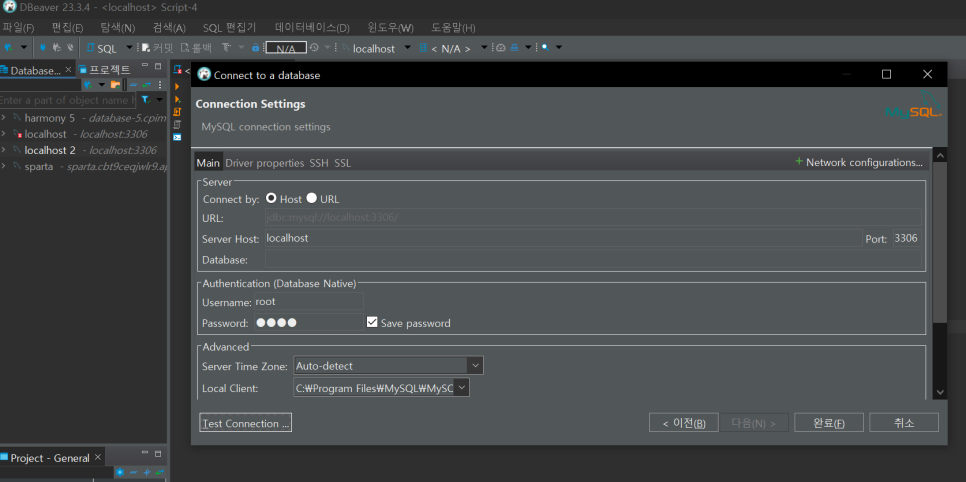
Task: Switch to the SSH tab
Action: point(319,163)
